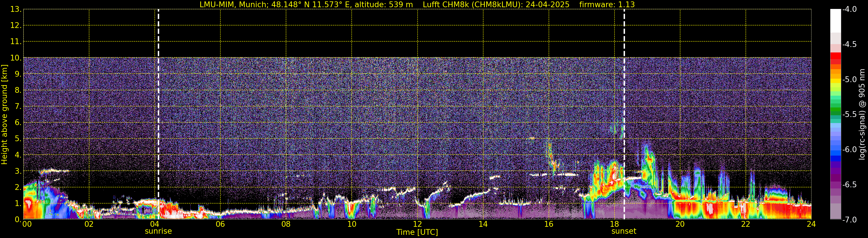Click height-axis tick label '4.'
Image resolution: width=868 pixels, height=238 pixels.
point(18,155)
